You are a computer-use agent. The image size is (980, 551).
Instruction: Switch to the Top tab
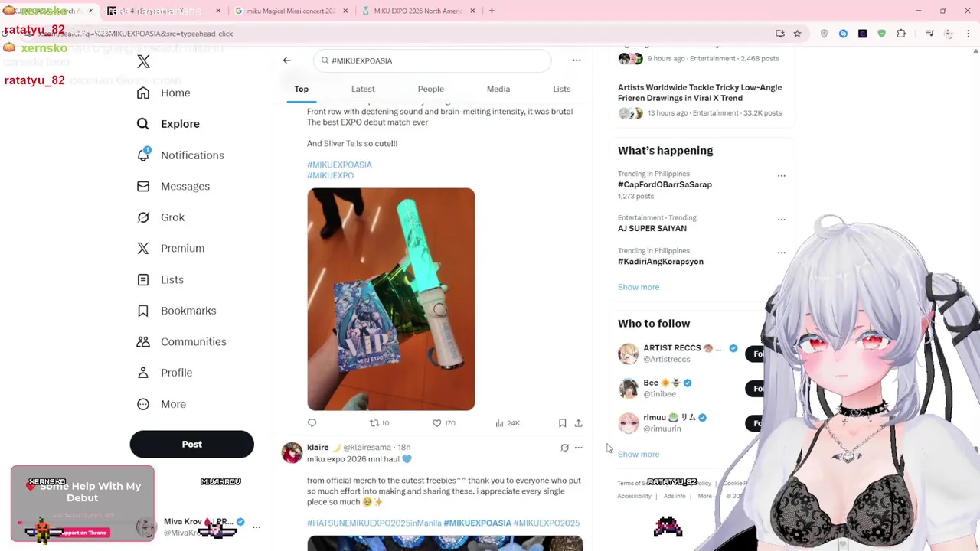[302, 89]
